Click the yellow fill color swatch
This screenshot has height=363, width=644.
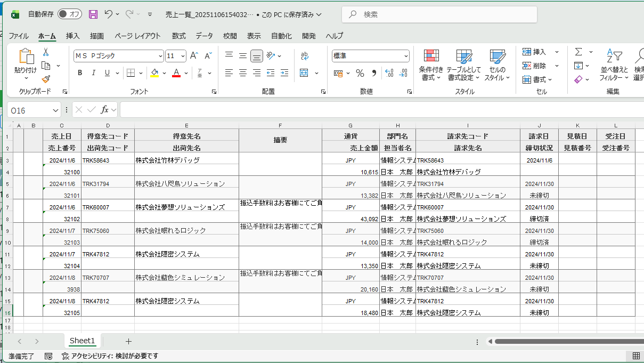point(154,73)
